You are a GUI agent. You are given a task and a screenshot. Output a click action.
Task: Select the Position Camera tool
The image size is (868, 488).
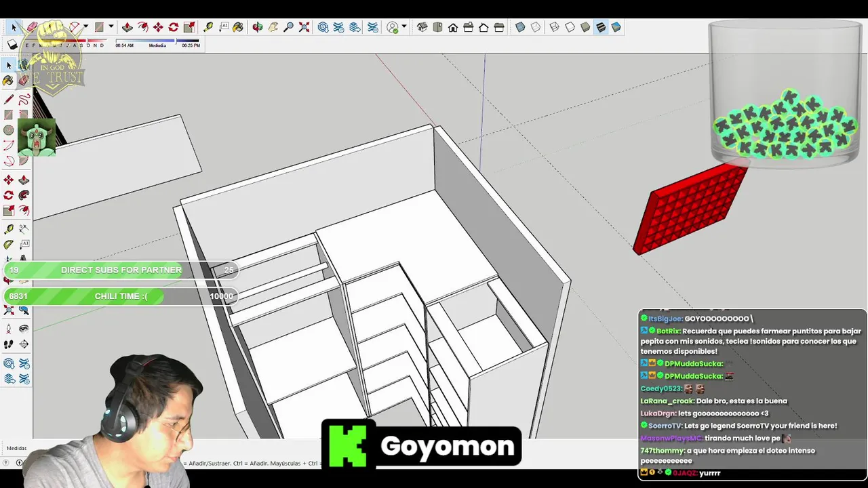click(8, 329)
